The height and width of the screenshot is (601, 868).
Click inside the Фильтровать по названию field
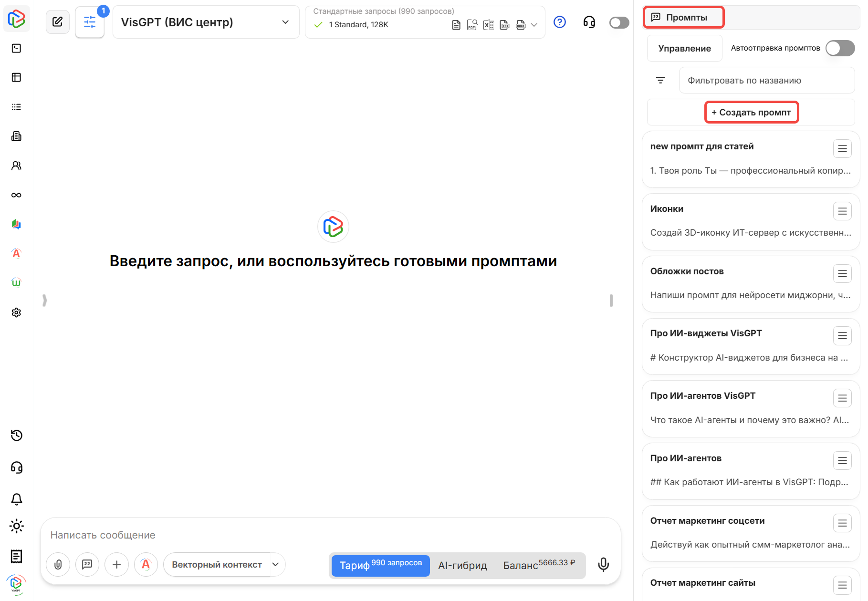[766, 80]
